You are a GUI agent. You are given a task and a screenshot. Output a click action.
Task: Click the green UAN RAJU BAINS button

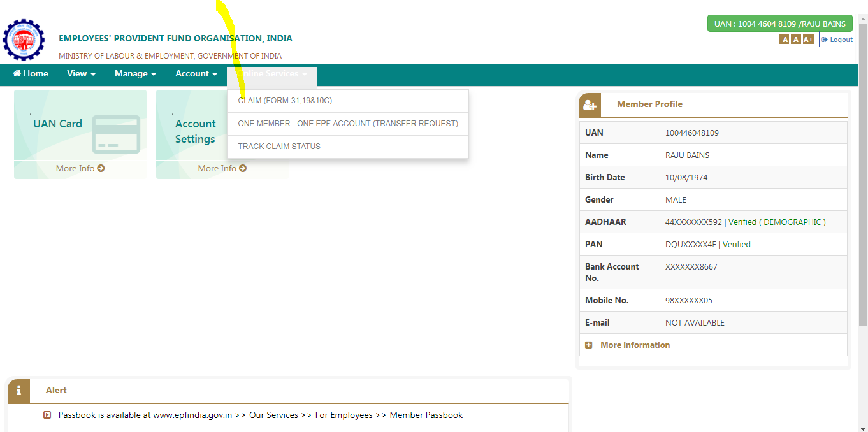780,24
